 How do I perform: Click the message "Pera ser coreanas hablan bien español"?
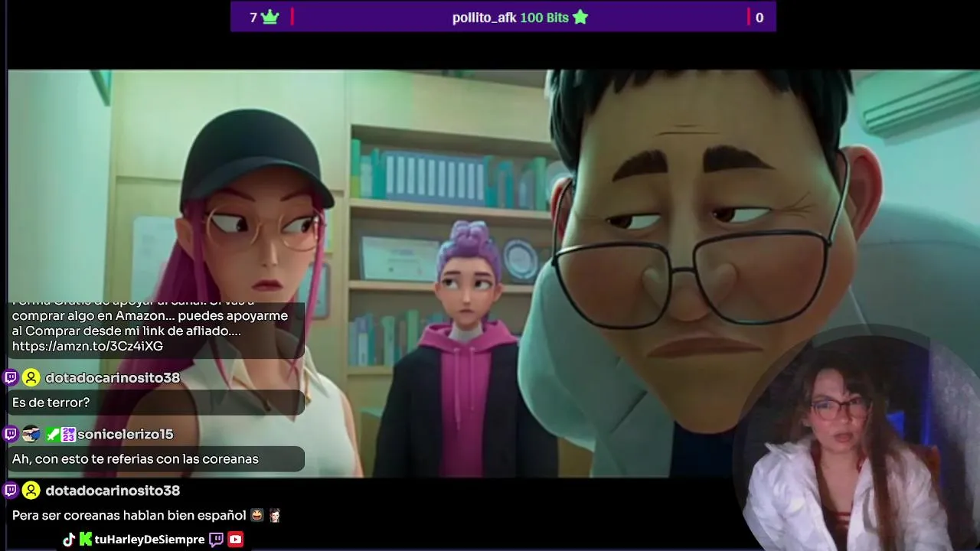tap(129, 516)
